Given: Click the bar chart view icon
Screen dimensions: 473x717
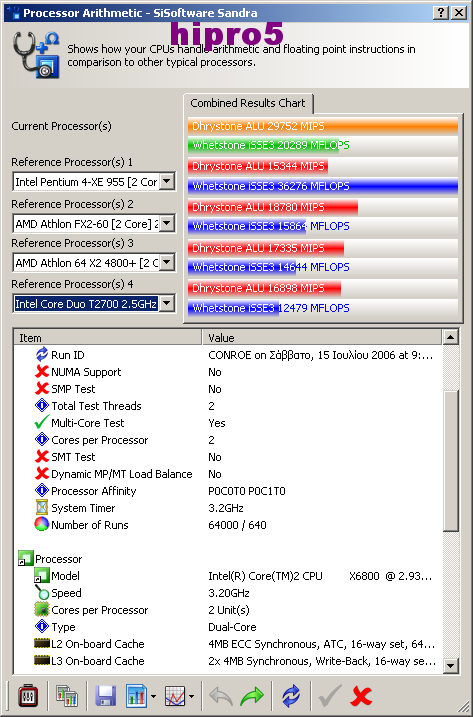Looking at the screenshot, I should coord(136,696).
